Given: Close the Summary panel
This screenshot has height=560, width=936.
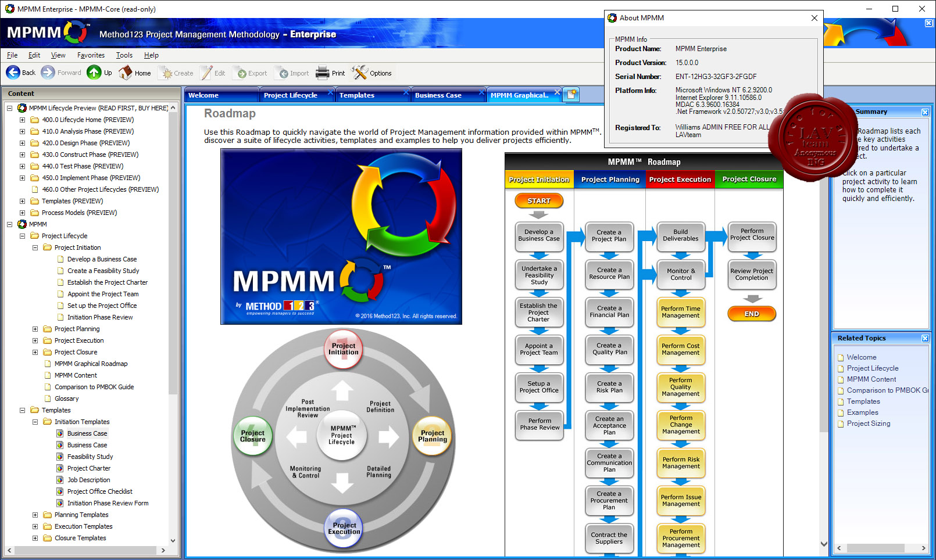Looking at the screenshot, I should click(925, 112).
